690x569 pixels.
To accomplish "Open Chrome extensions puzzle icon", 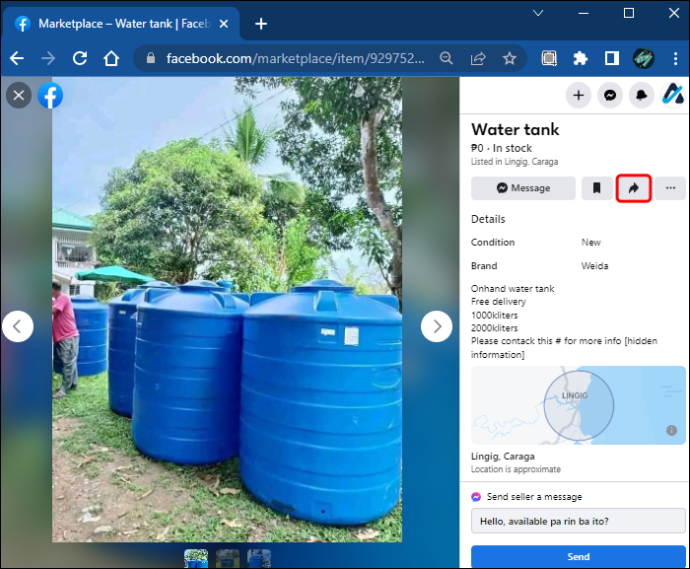I will [580, 58].
